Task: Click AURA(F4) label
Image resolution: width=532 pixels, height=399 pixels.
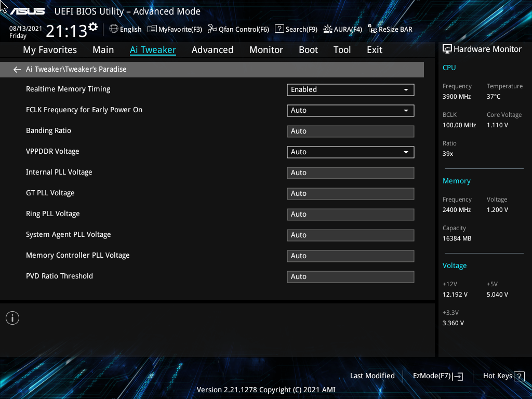Action: point(348,30)
